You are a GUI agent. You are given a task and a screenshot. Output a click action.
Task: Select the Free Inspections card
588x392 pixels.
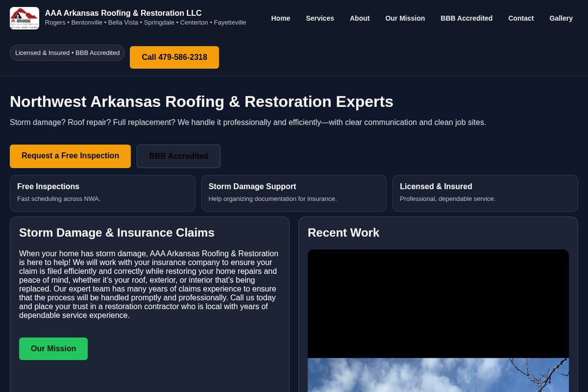point(102,193)
